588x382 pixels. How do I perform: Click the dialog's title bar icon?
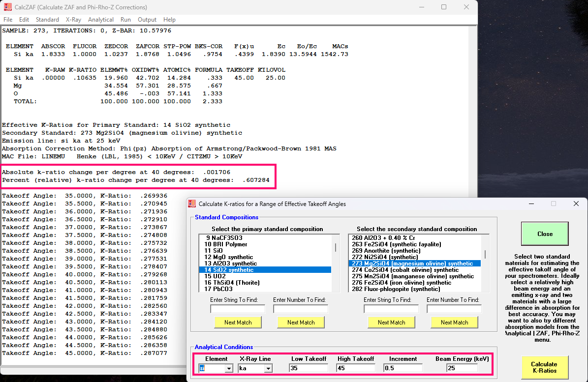coord(192,204)
